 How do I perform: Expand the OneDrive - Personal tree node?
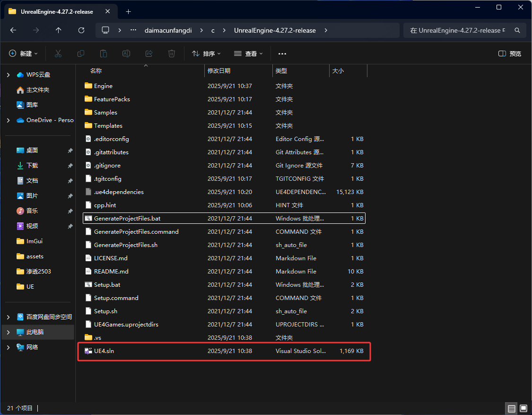point(8,120)
